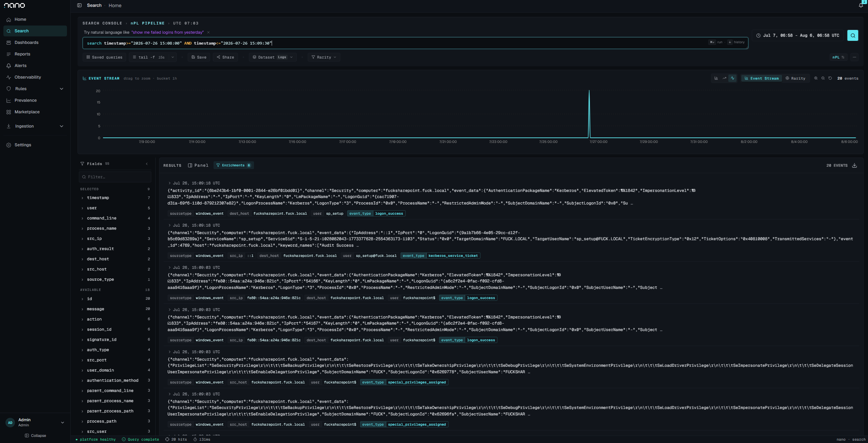Click the kerberos_service_ticket event_type tag
The image size is (868, 443).
tap(440, 256)
